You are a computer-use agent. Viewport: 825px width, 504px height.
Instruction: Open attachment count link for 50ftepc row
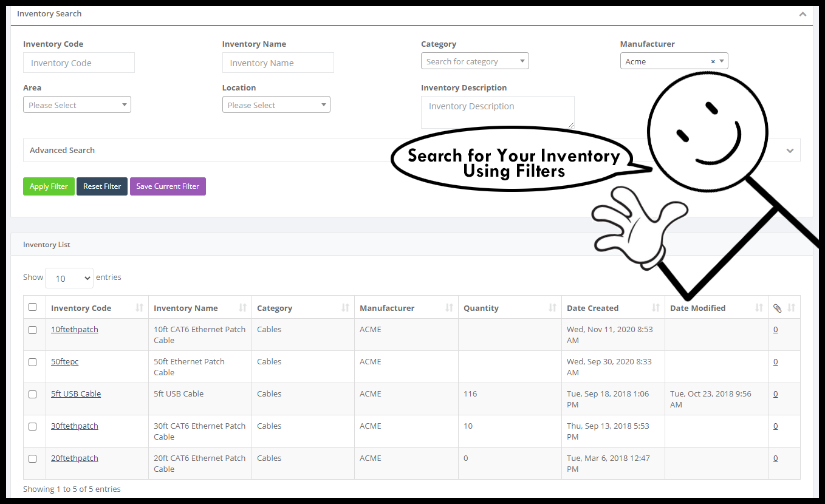[776, 362]
